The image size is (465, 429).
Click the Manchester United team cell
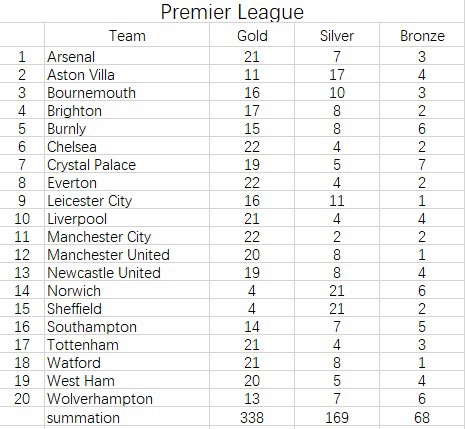[x=127, y=254]
